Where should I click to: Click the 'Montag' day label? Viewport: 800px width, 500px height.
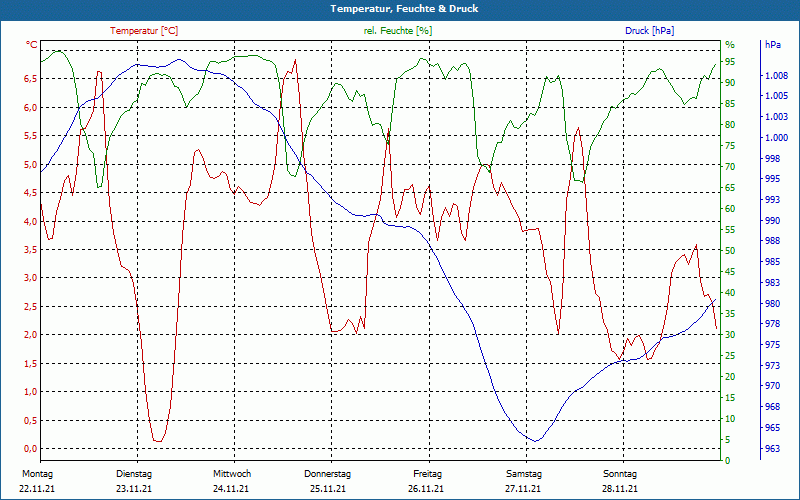coord(37,474)
